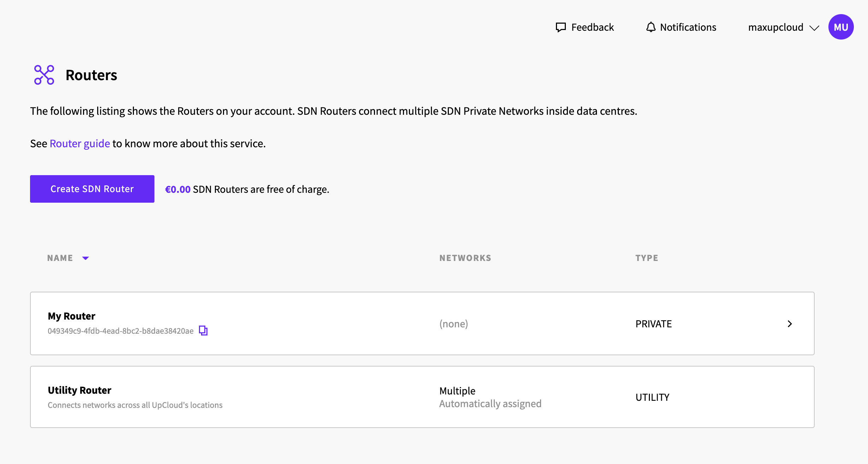Expand the maxupcloud account dropdown arrow
The height and width of the screenshot is (464, 868).
[x=814, y=28]
